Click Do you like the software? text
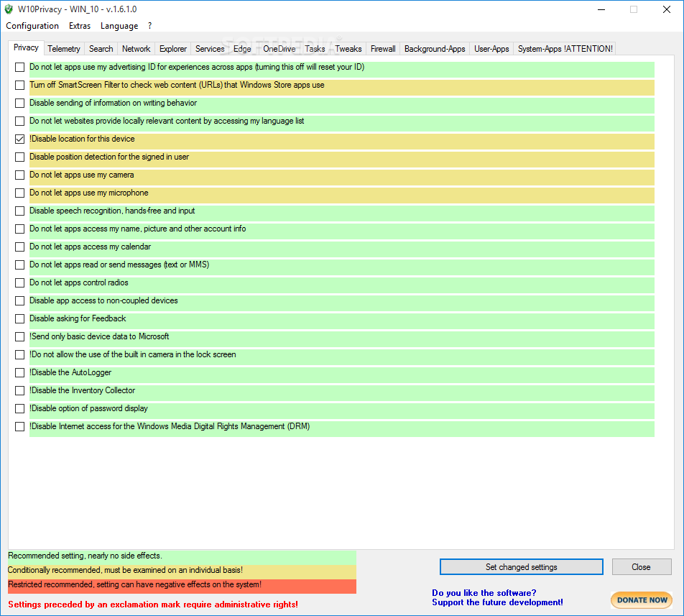Image resolution: width=684 pixels, height=616 pixels. pyautogui.click(x=484, y=593)
